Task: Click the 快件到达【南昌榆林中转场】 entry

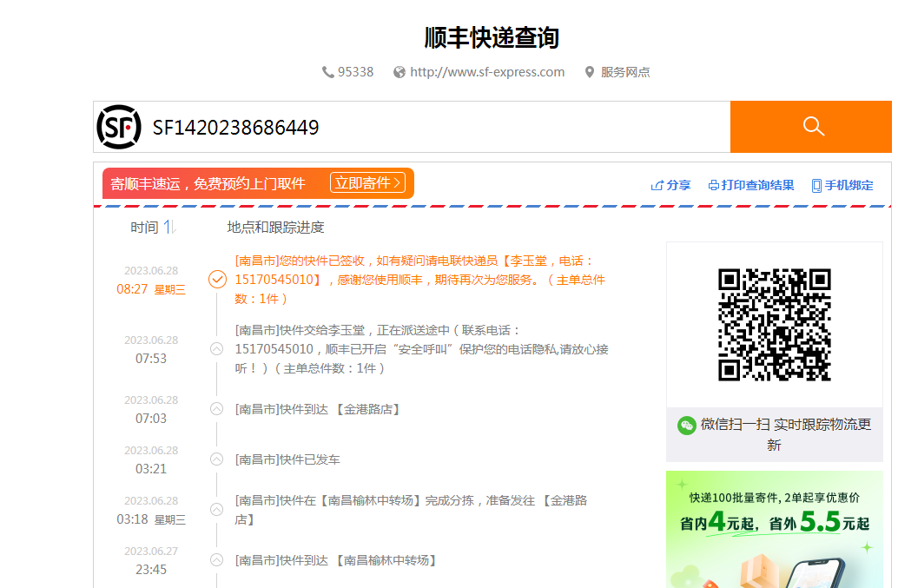Action: (336, 560)
